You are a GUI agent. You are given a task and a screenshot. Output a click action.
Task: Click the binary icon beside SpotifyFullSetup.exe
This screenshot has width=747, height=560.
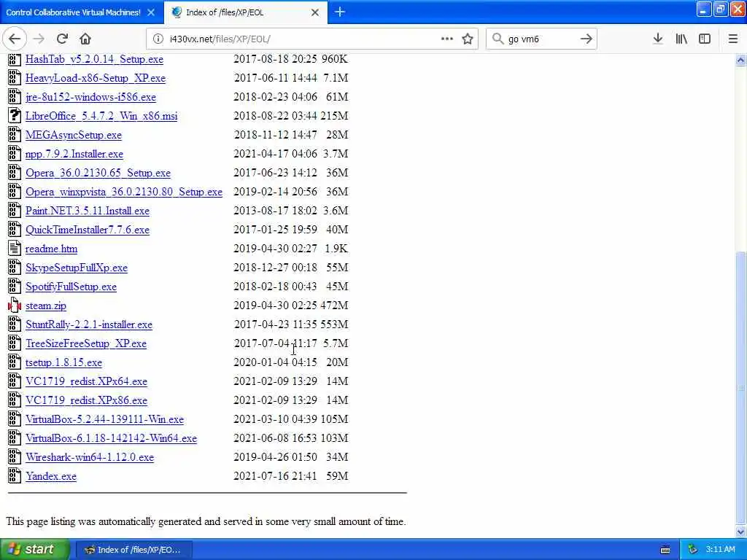pos(15,286)
